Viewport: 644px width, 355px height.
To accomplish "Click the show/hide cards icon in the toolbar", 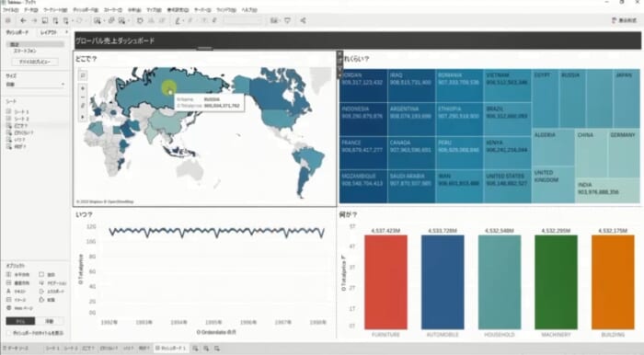I will click(274, 20).
